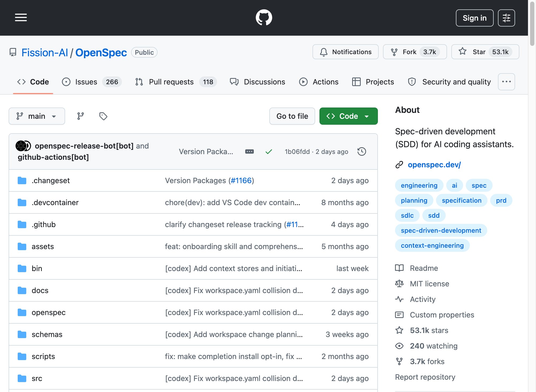Expand commit message ellipsis button
Viewport: 536px width, 392px height.
[249, 151]
